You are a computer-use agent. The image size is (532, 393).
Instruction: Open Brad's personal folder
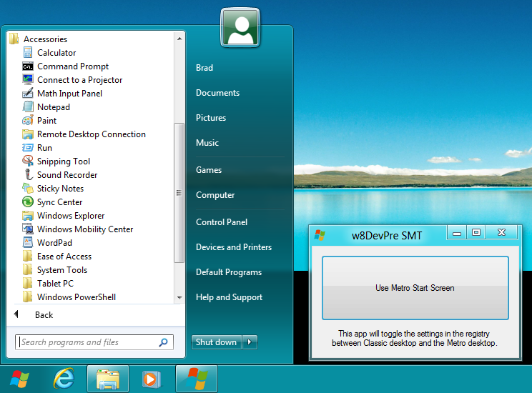tap(205, 68)
